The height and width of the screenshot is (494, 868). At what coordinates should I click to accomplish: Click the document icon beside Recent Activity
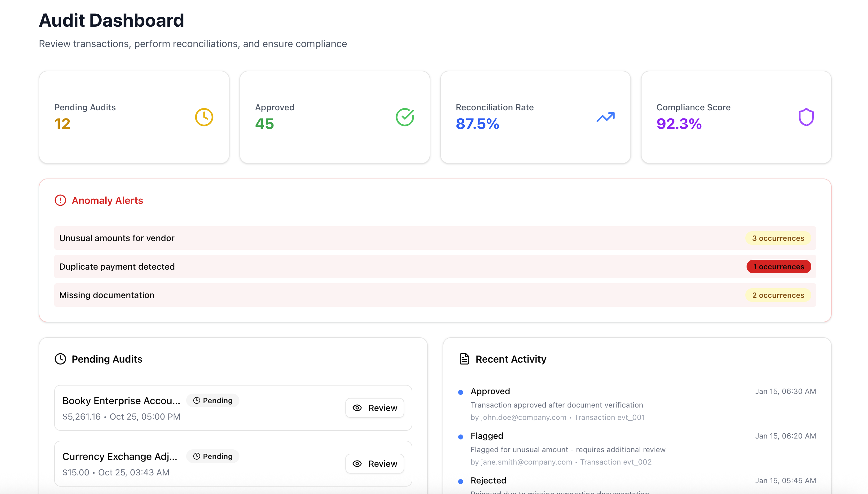pyautogui.click(x=464, y=359)
